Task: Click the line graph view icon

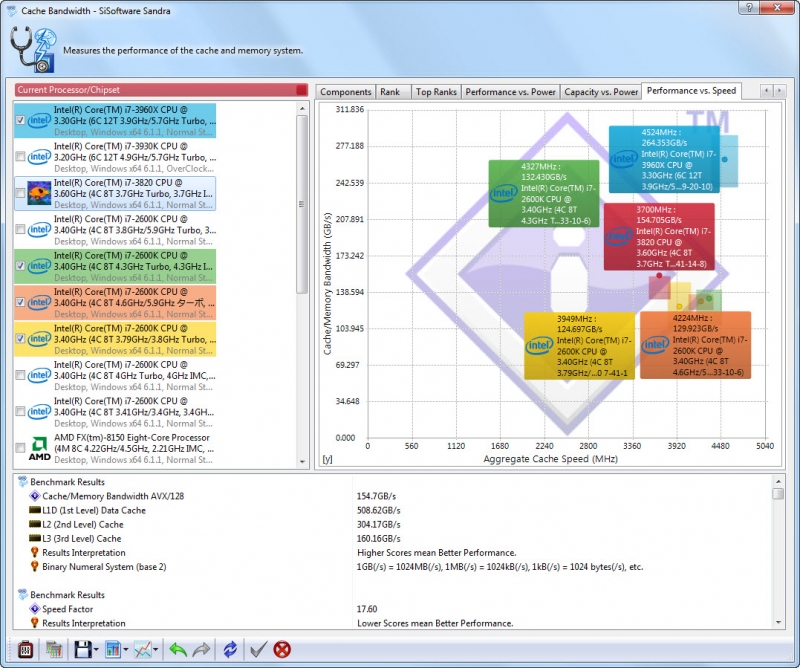Action: (142, 650)
